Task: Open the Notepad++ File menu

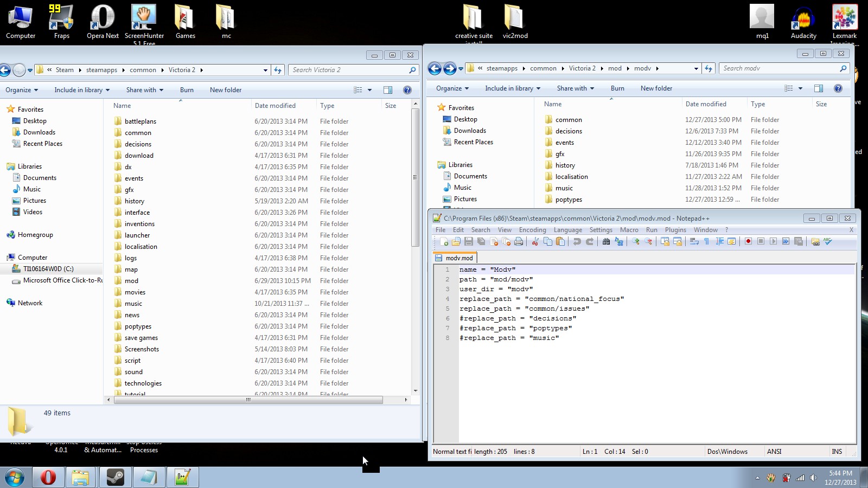Action: click(441, 230)
